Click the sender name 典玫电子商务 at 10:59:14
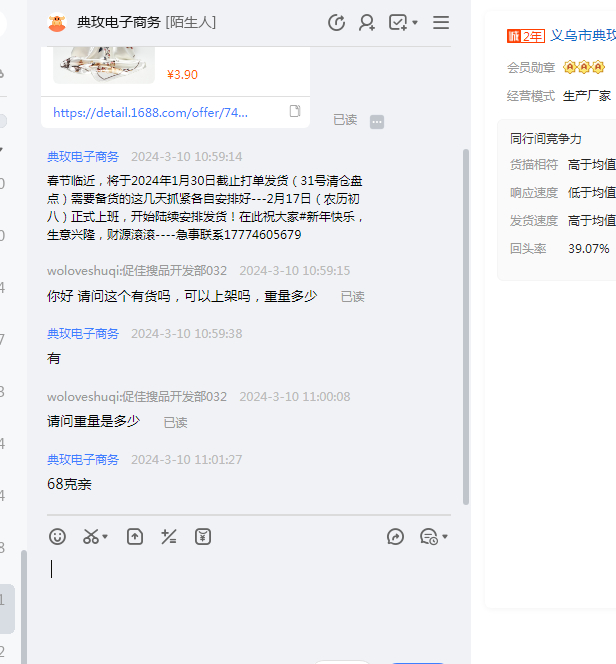Image resolution: width=616 pixels, height=664 pixels. coord(83,157)
